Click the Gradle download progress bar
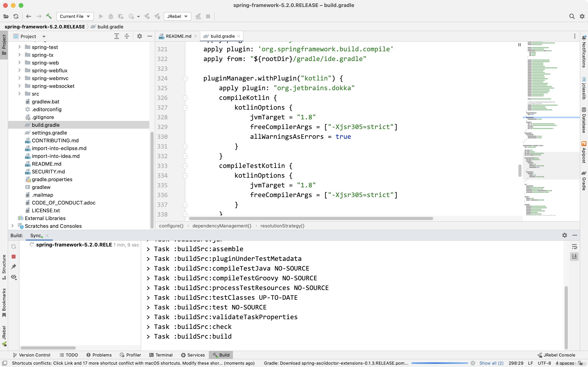The height and width of the screenshot is (367, 588). (439, 363)
